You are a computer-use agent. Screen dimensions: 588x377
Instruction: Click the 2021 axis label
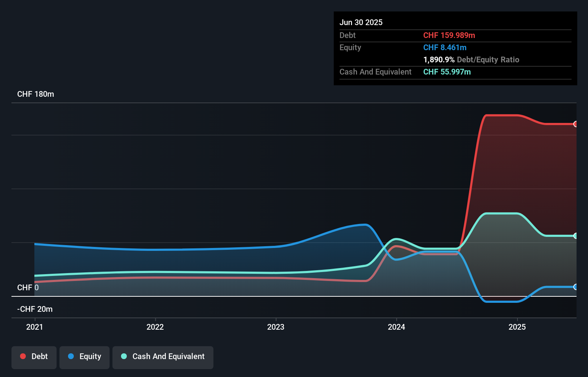click(34, 327)
